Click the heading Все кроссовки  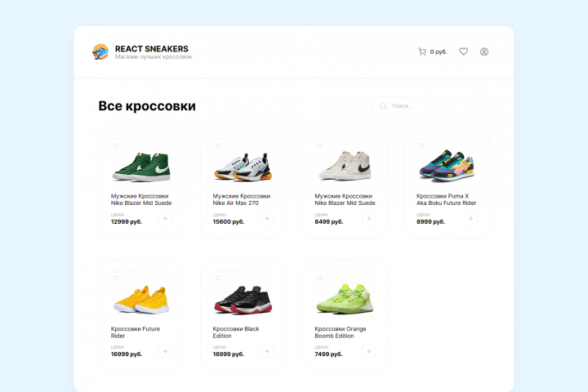(147, 106)
